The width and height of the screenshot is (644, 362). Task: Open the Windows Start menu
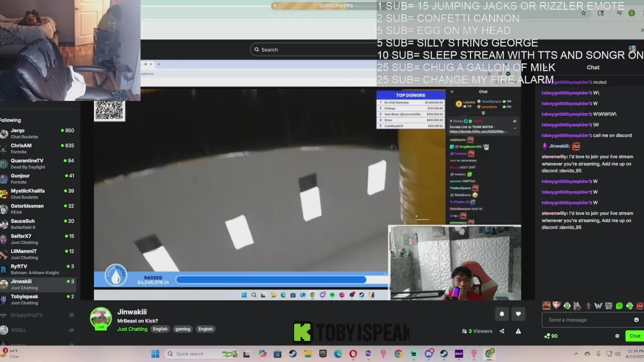pos(155,354)
